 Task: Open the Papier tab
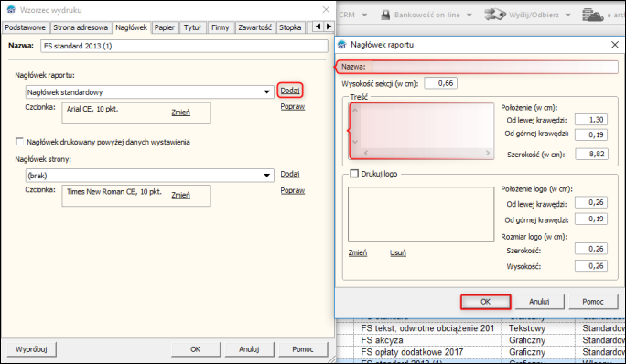(165, 27)
